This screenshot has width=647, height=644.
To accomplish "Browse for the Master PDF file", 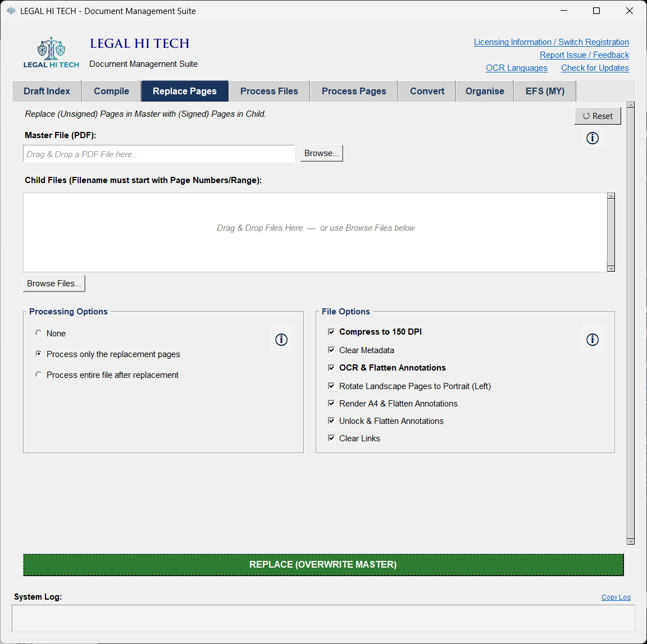I will click(x=321, y=153).
